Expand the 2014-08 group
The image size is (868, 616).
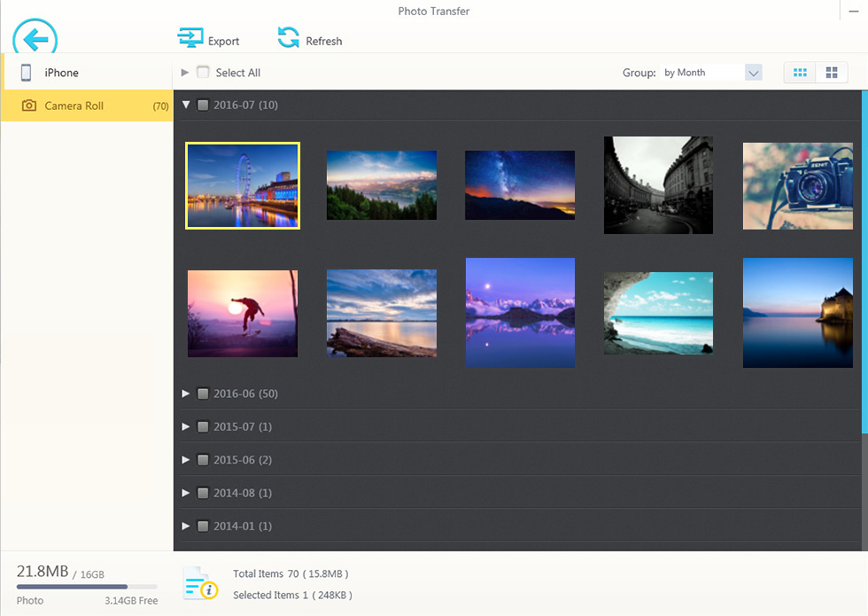pyautogui.click(x=186, y=493)
